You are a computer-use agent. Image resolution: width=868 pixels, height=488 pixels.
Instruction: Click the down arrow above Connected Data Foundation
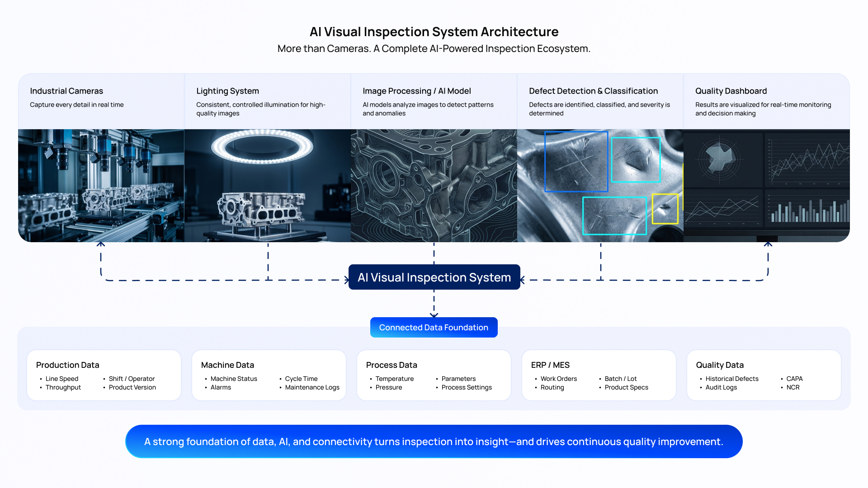[434, 314]
